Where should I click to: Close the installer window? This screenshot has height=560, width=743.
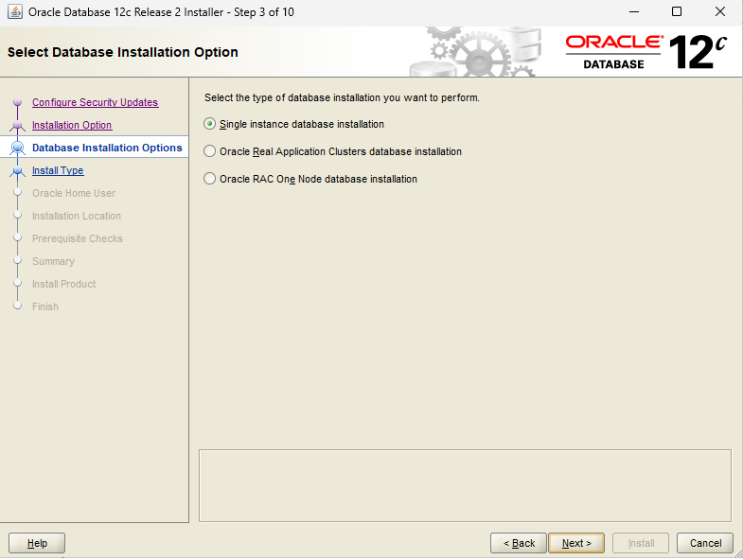click(x=719, y=12)
